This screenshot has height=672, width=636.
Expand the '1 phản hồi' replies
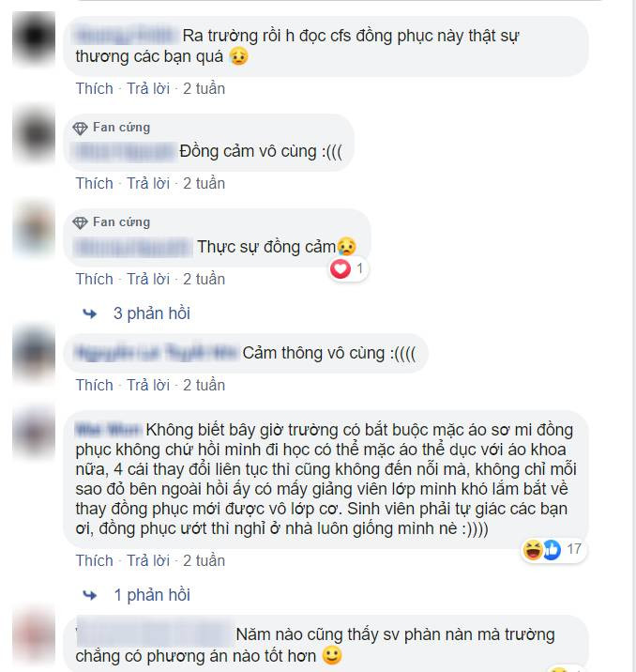[152, 595]
